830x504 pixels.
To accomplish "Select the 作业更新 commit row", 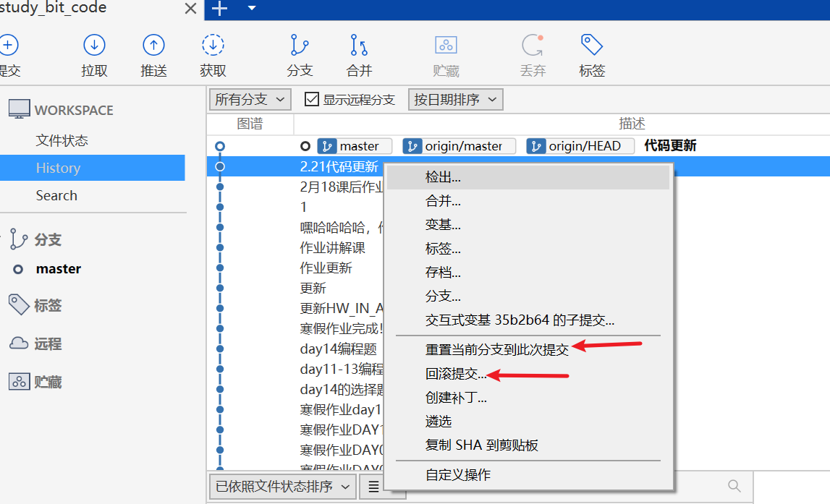I will 326,268.
